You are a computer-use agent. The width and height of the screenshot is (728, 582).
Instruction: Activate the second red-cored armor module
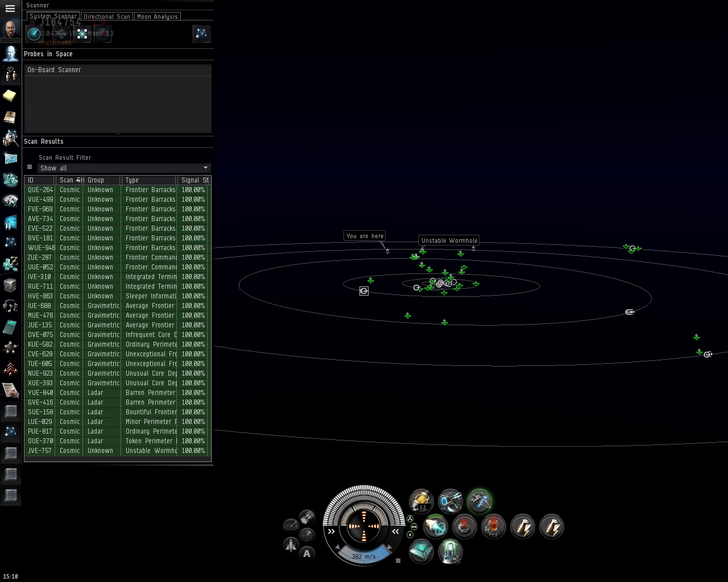(494, 526)
